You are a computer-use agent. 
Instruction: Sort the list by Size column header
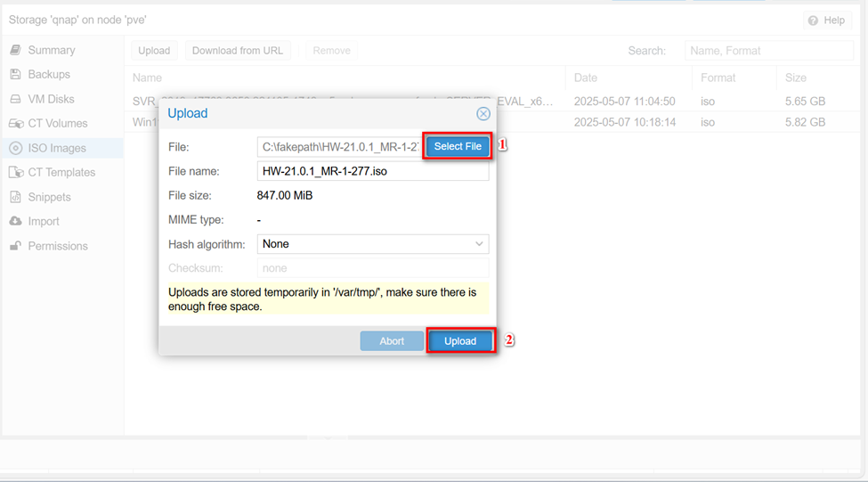(x=795, y=78)
